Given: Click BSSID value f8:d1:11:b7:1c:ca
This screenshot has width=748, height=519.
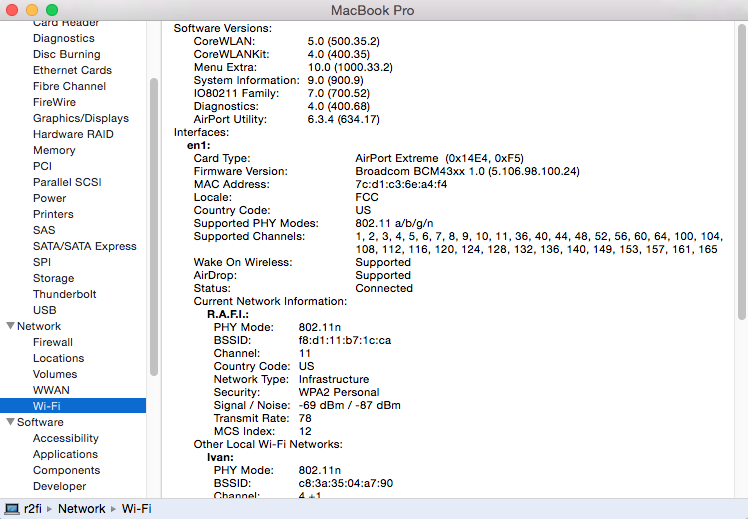Looking at the screenshot, I should (x=344, y=340).
